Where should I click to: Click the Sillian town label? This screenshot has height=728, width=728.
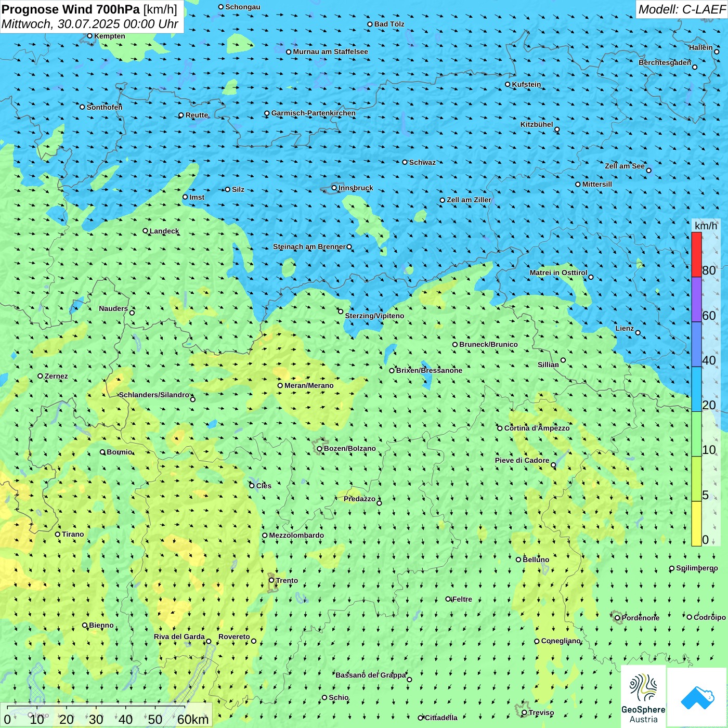coord(548,365)
